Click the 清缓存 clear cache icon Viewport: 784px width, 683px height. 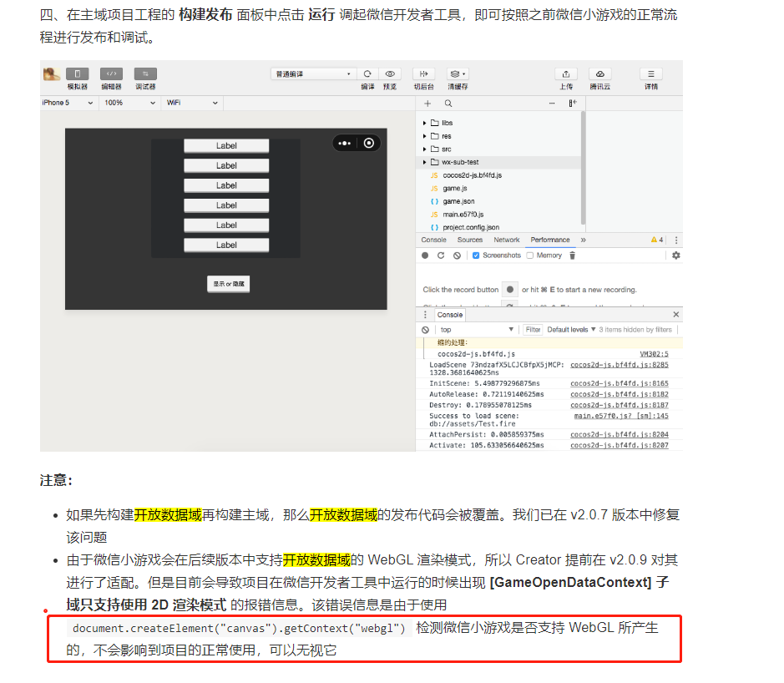point(458,74)
